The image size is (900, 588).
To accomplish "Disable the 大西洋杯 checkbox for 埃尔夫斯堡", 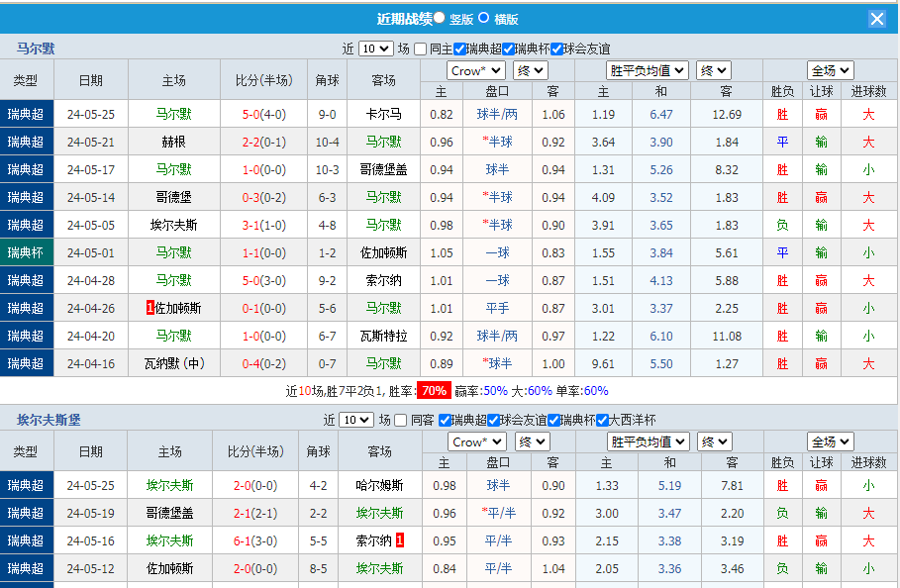I will pos(602,421).
